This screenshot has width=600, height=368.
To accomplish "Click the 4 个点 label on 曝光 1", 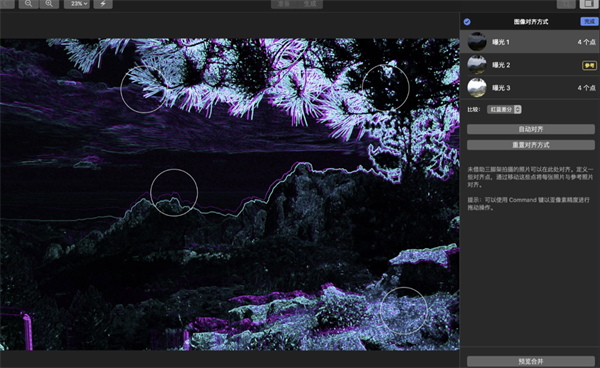I will 586,42.
